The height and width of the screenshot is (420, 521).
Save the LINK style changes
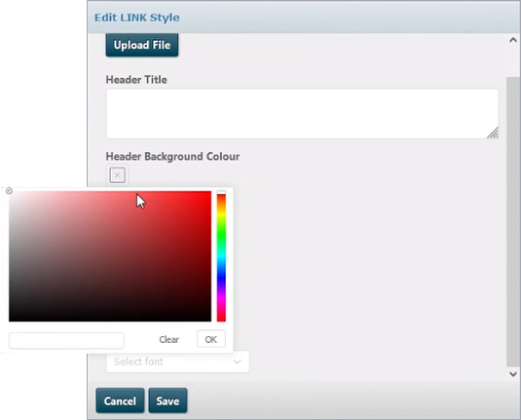[167, 401]
